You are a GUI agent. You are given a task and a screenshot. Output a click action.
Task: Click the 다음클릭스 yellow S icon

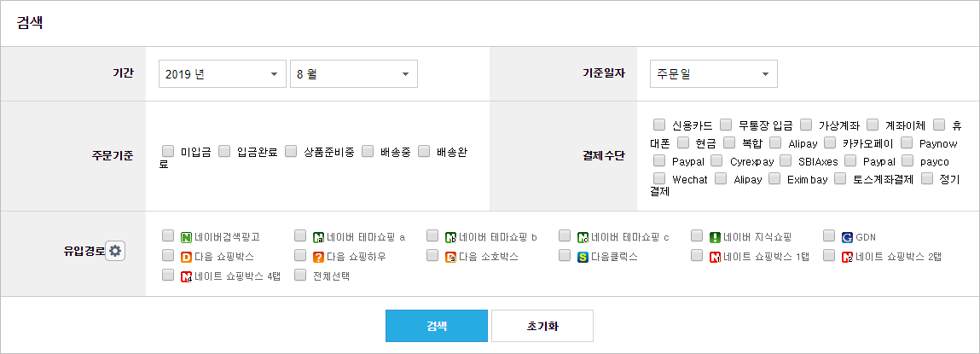coord(583,257)
